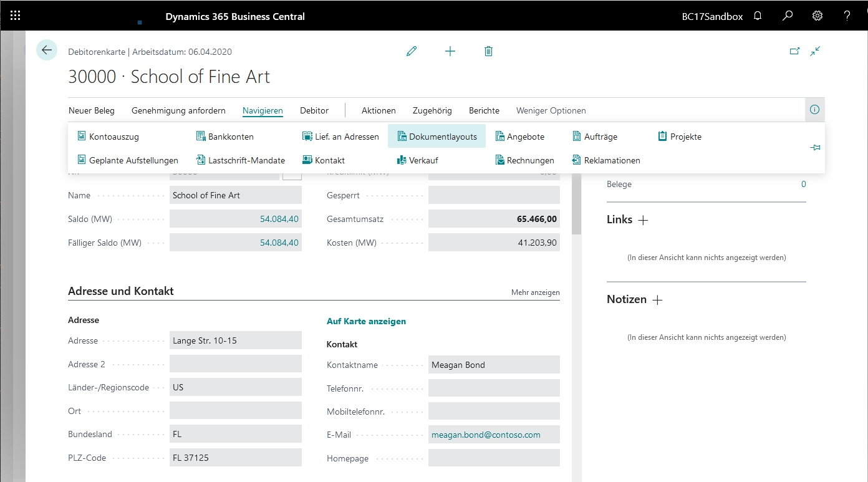Open Lief. an Adressen

pos(340,137)
